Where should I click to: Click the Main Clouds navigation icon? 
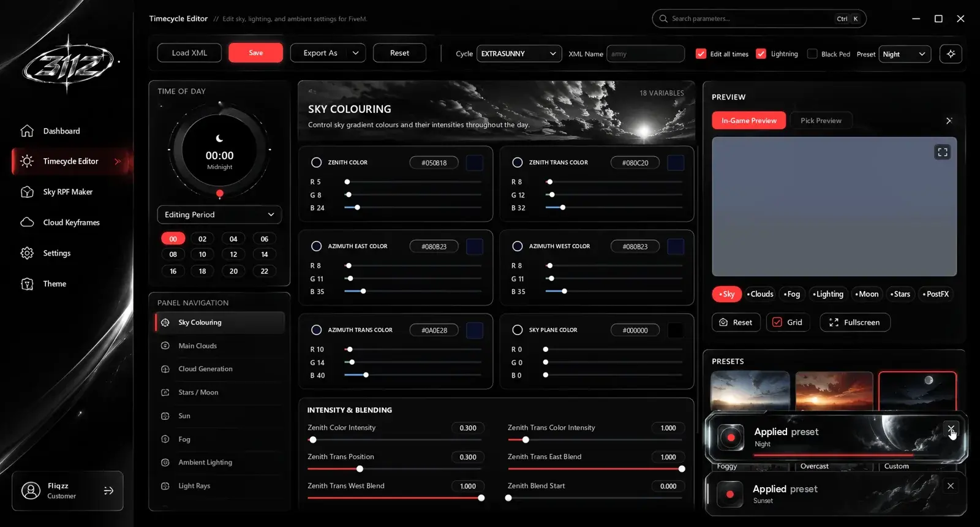click(165, 346)
